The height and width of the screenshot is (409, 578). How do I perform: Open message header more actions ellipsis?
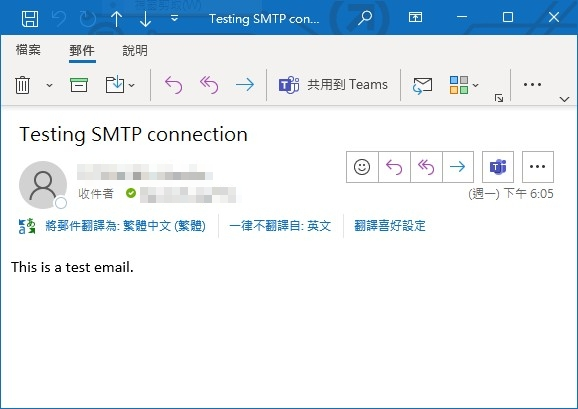coord(538,167)
